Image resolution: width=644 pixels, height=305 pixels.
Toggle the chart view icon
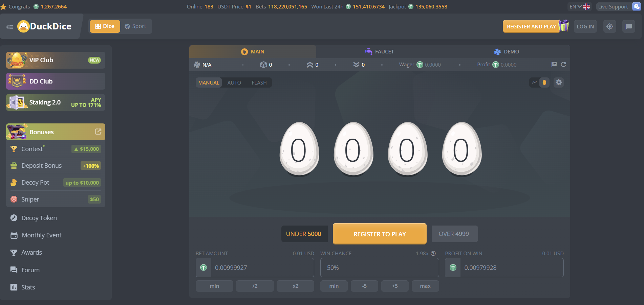pos(534,83)
